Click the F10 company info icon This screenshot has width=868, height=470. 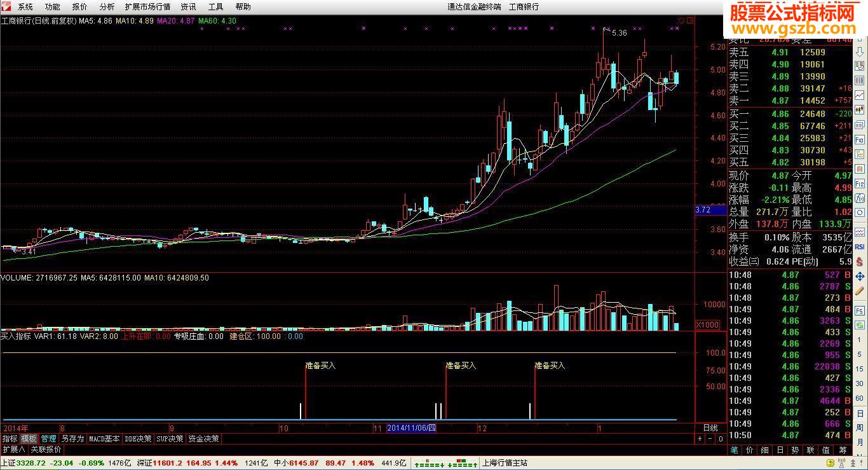click(x=860, y=140)
